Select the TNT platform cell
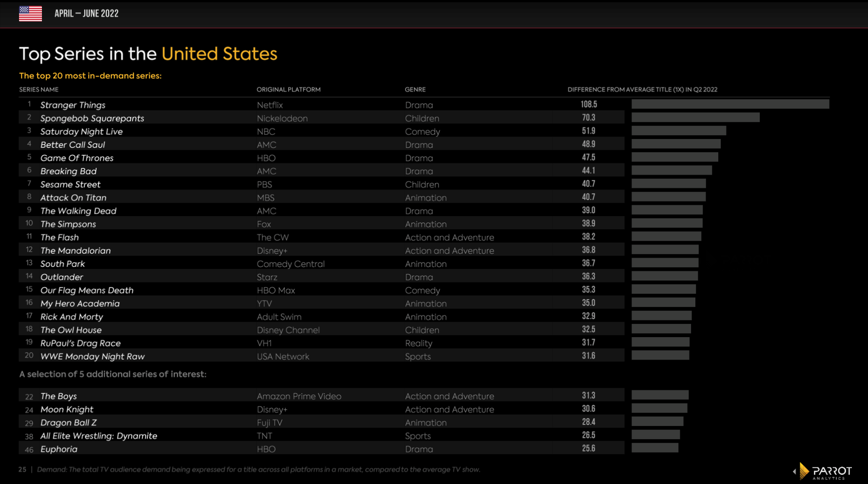Image resolution: width=868 pixels, height=484 pixels. pyautogui.click(x=264, y=435)
